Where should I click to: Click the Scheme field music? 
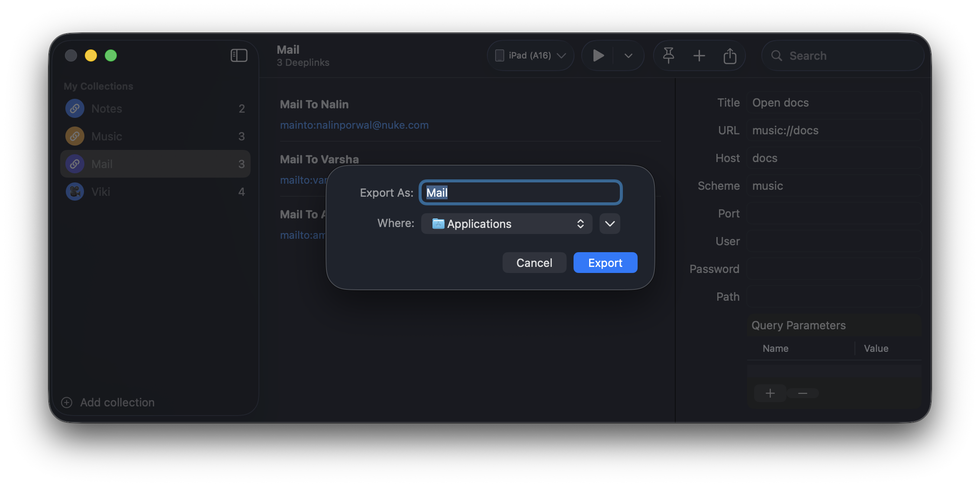(834, 186)
